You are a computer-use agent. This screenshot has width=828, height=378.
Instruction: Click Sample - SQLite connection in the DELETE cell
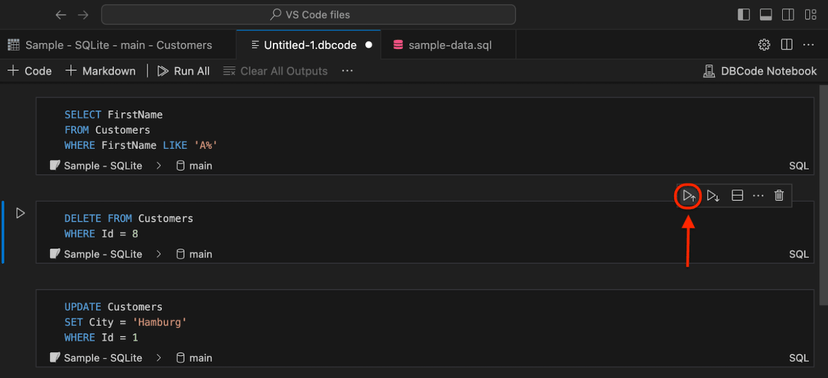click(96, 254)
